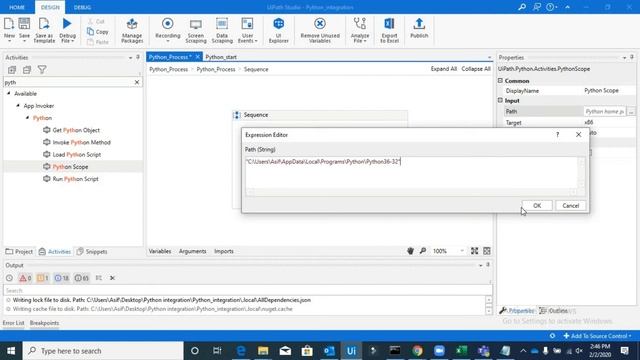Image resolution: width=640 pixels, height=360 pixels.
Task: Click the Path expression text area
Action: tap(411, 173)
